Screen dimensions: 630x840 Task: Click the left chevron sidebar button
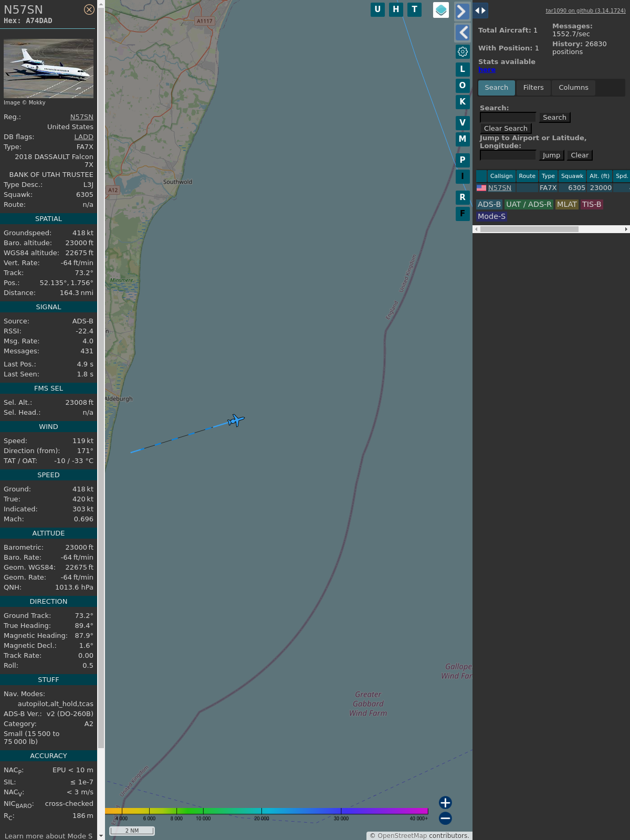[462, 33]
